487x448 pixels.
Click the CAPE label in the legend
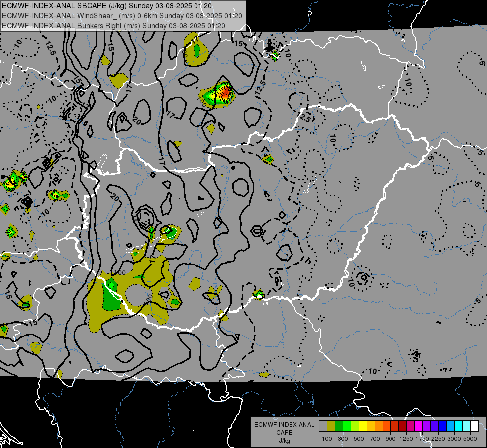click(x=284, y=433)
